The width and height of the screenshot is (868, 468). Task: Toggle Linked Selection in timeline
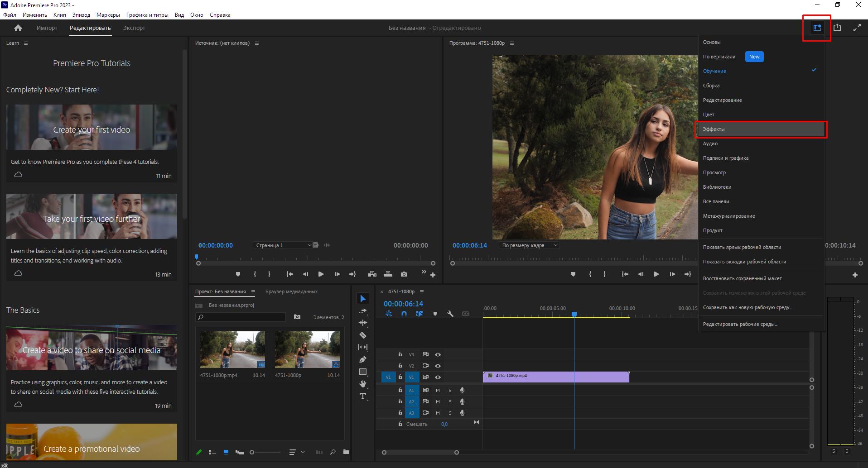[420, 314]
